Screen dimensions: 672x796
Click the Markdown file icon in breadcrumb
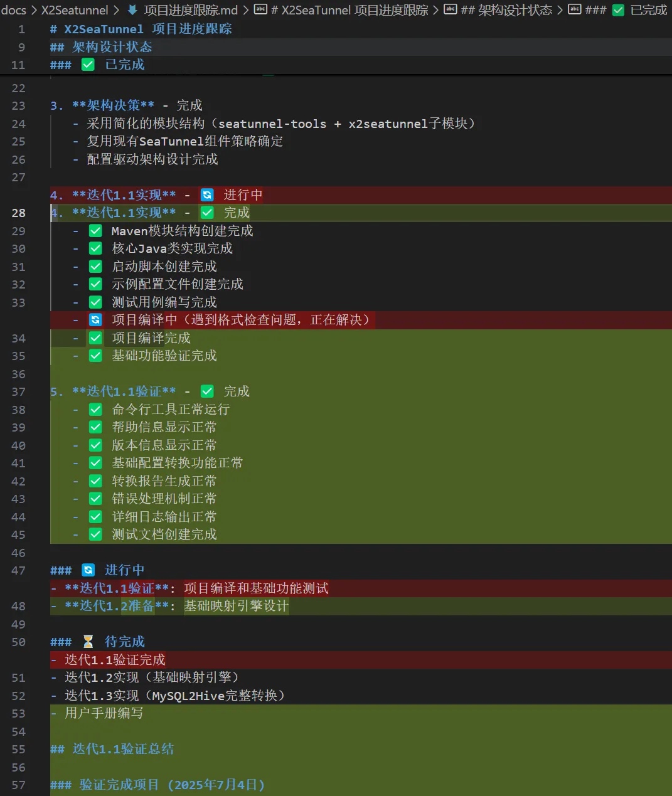132,10
